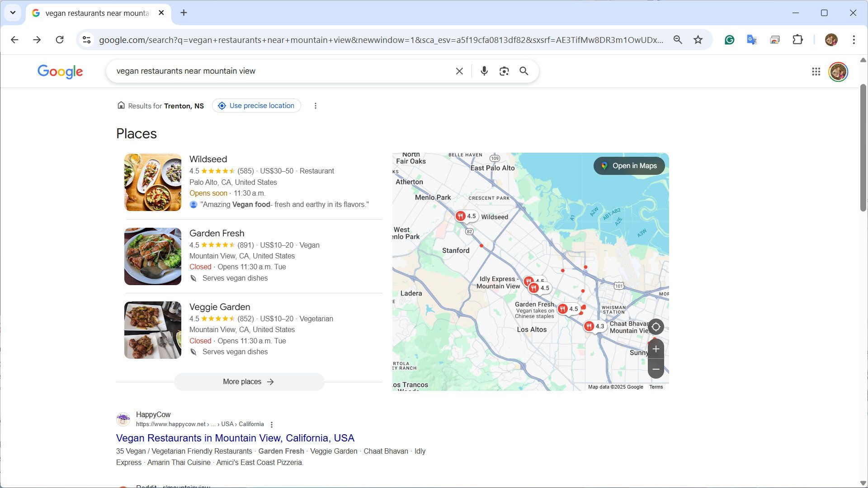Open the Google apps grid

point(815,71)
